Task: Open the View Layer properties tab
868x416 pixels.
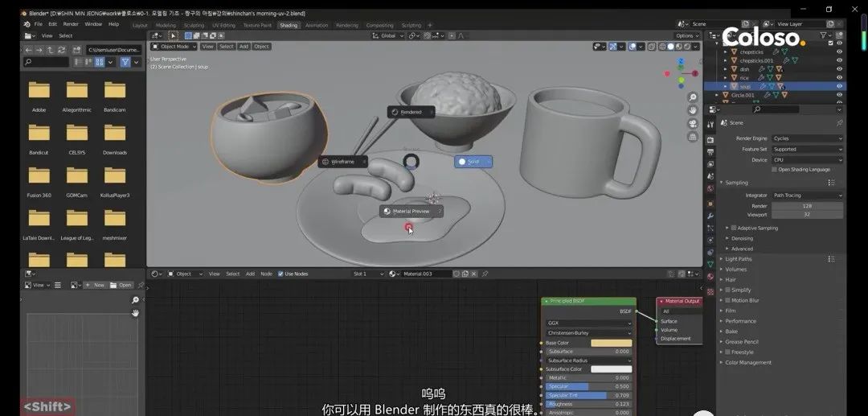Action: click(x=710, y=164)
